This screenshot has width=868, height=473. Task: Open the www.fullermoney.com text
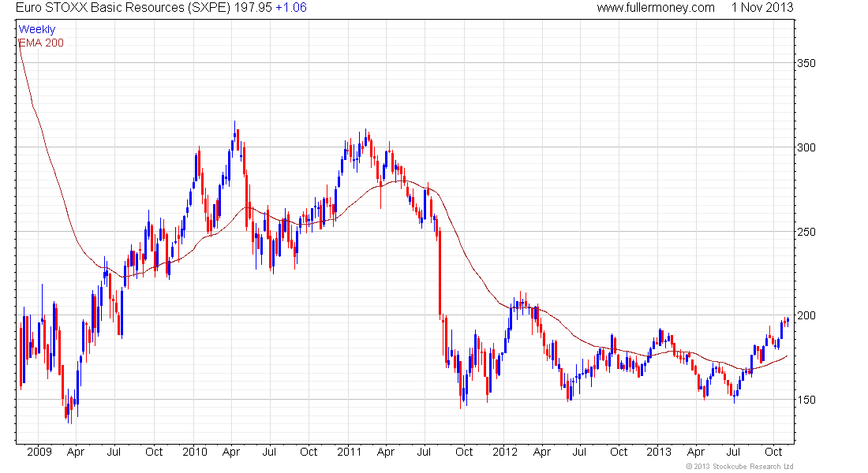(x=656, y=8)
